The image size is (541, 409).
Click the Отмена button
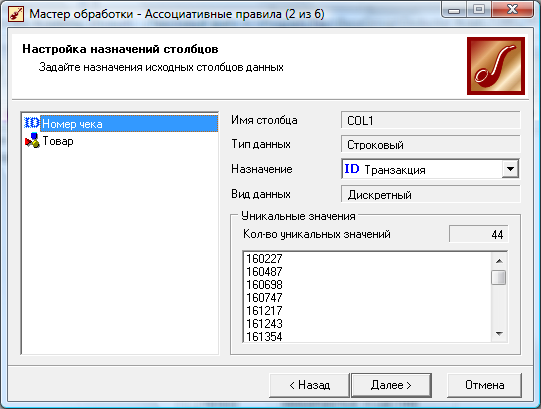(484, 385)
